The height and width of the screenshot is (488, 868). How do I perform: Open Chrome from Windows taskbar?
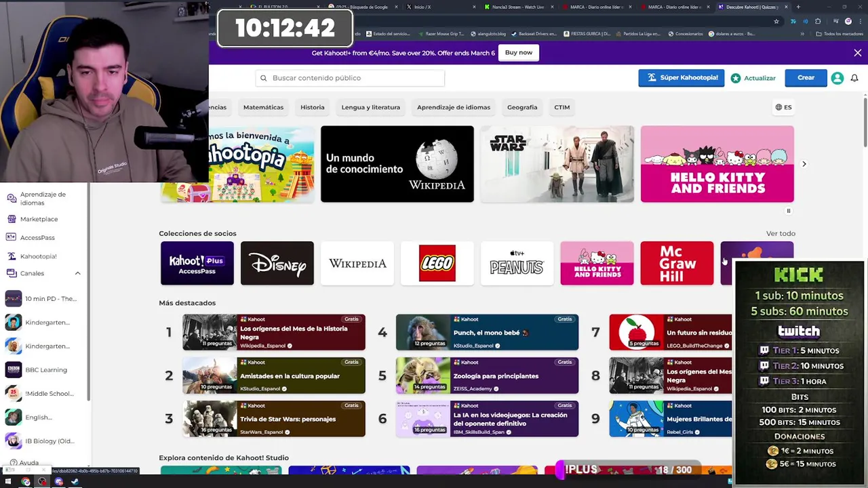coord(26,482)
